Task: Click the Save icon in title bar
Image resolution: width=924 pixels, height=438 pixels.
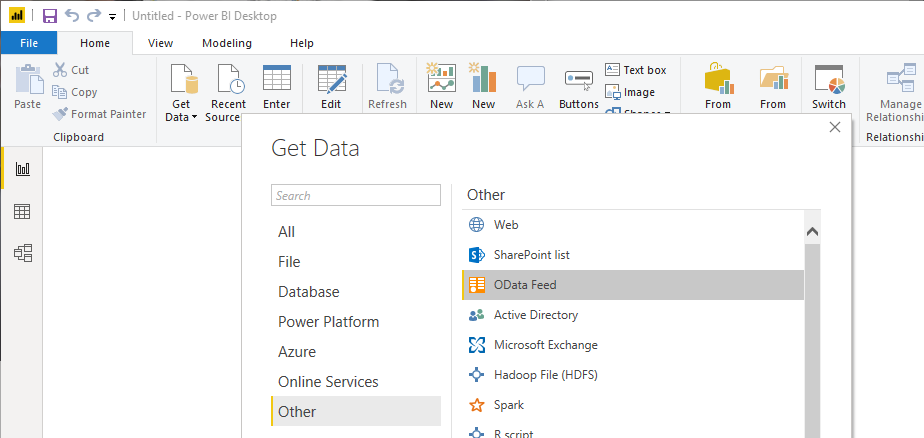Action: tap(50, 16)
